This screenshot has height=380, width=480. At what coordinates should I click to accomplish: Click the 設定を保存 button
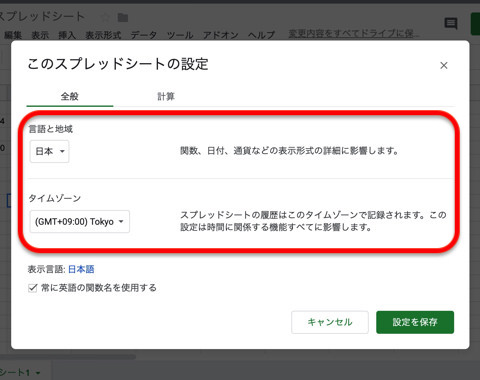click(x=415, y=322)
